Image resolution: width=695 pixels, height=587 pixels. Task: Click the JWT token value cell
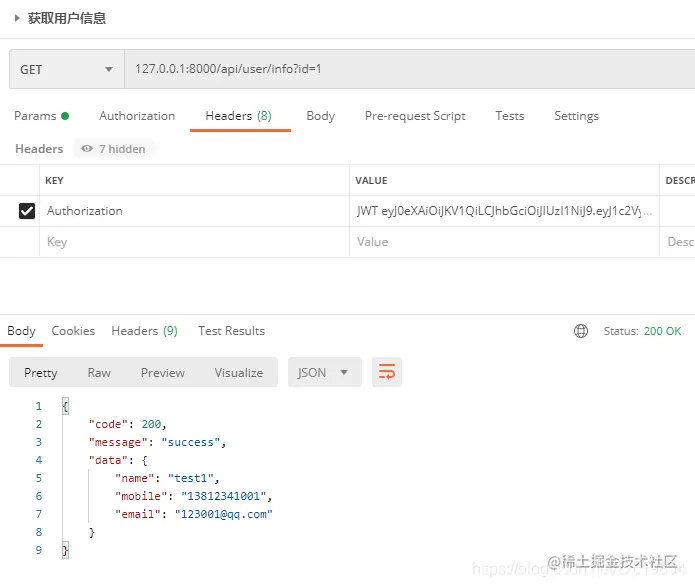504,211
